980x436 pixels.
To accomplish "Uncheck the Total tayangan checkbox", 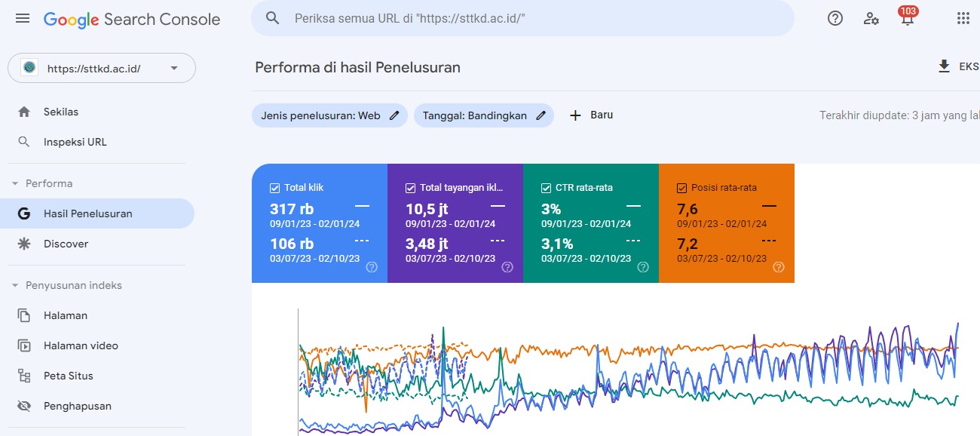I will click(x=411, y=188).
